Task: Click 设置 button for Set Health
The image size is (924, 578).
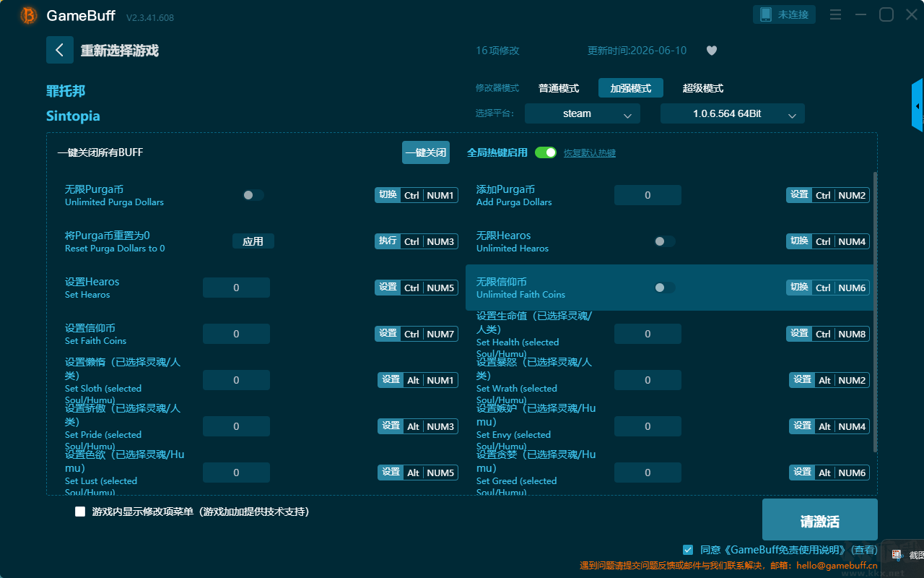Action: pos(799,334)
